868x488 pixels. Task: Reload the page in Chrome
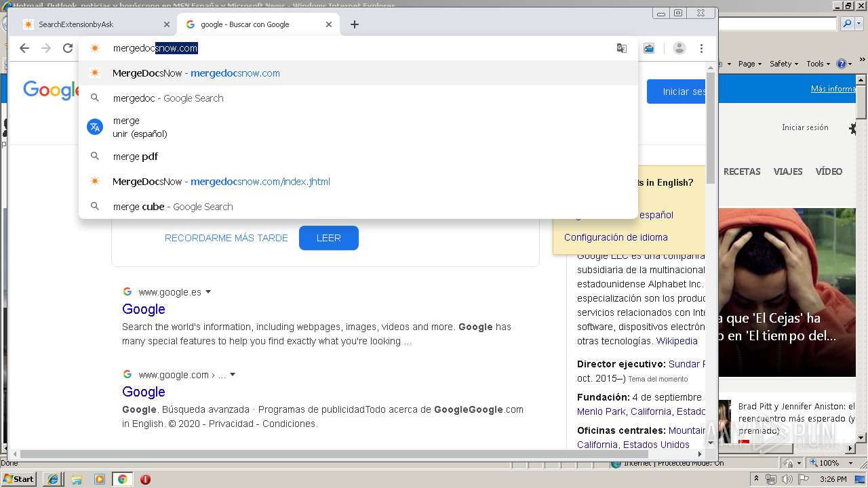(x=68, y=48)
